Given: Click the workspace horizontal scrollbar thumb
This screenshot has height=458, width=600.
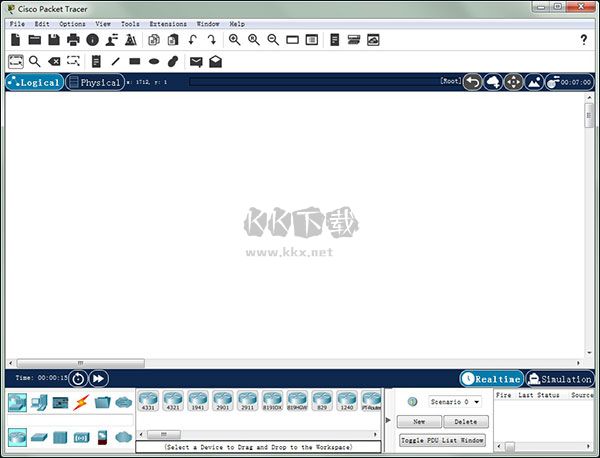Looking at the screenshot, I should click(80, 363).
